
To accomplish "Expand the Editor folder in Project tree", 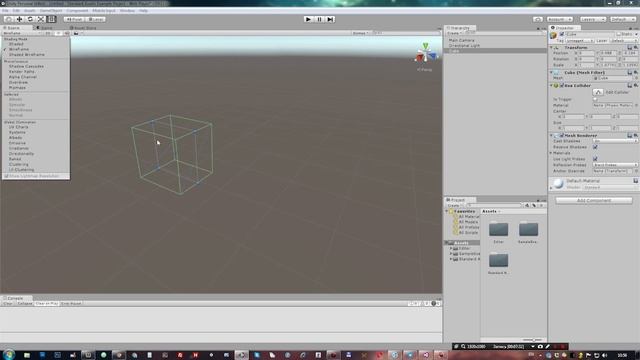I will (x=451, y=248).
